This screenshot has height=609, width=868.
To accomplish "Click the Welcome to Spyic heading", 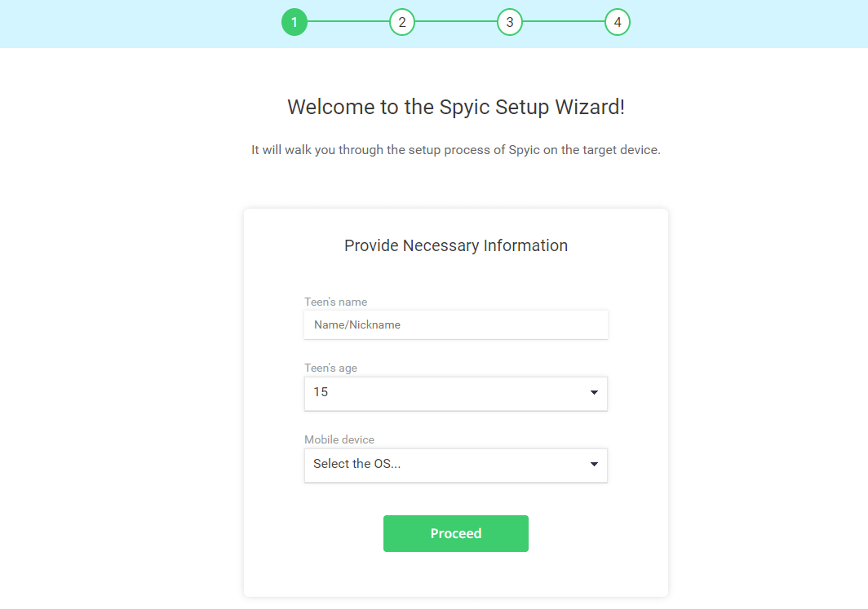I will 455,107.
